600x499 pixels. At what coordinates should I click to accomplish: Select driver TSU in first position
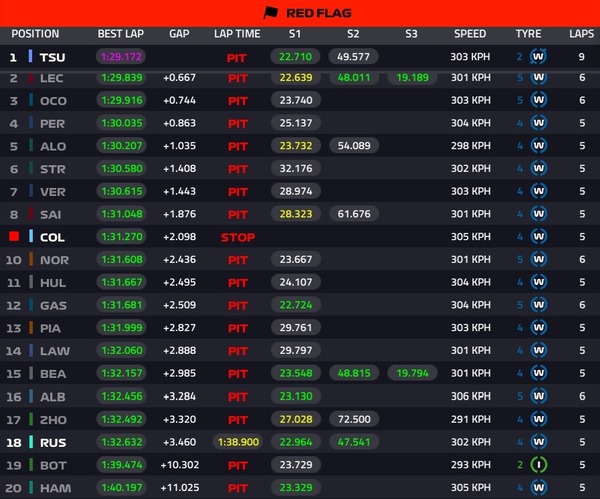point(52,57)
